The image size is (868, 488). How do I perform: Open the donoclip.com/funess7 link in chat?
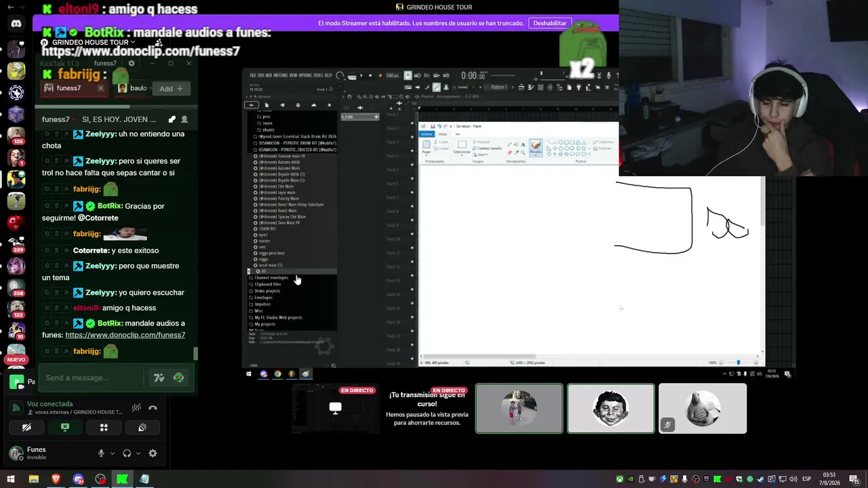(125, 335)
